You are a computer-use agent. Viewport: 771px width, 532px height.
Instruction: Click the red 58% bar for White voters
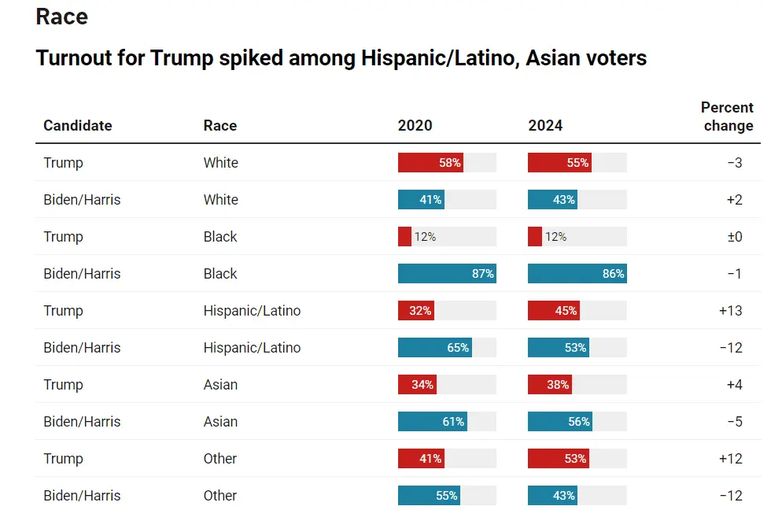click(430, 163)
